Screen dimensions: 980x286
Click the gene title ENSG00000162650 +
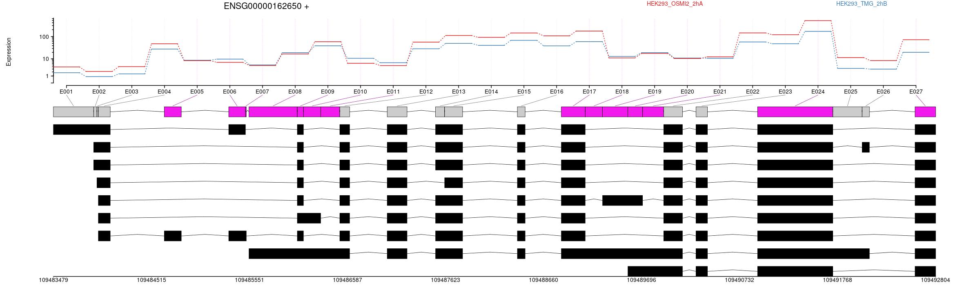click(x=266, y=6)
